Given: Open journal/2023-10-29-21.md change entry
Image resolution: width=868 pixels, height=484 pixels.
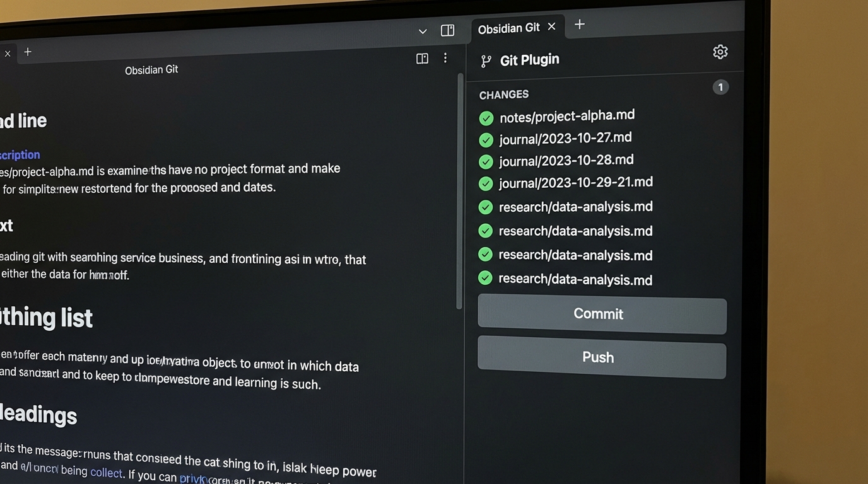Looking at the screenshot, I should [576, 183].
